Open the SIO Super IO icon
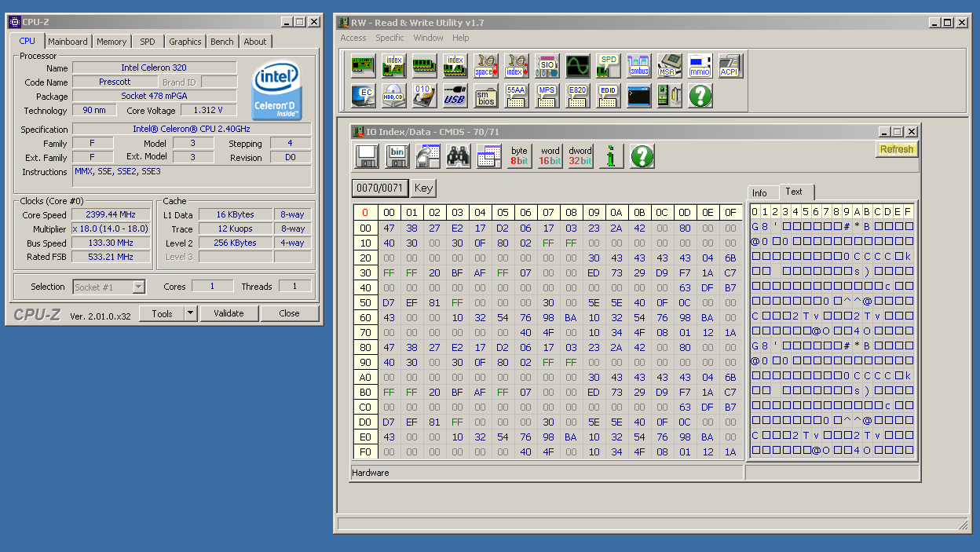 click(x=547, y=65)
